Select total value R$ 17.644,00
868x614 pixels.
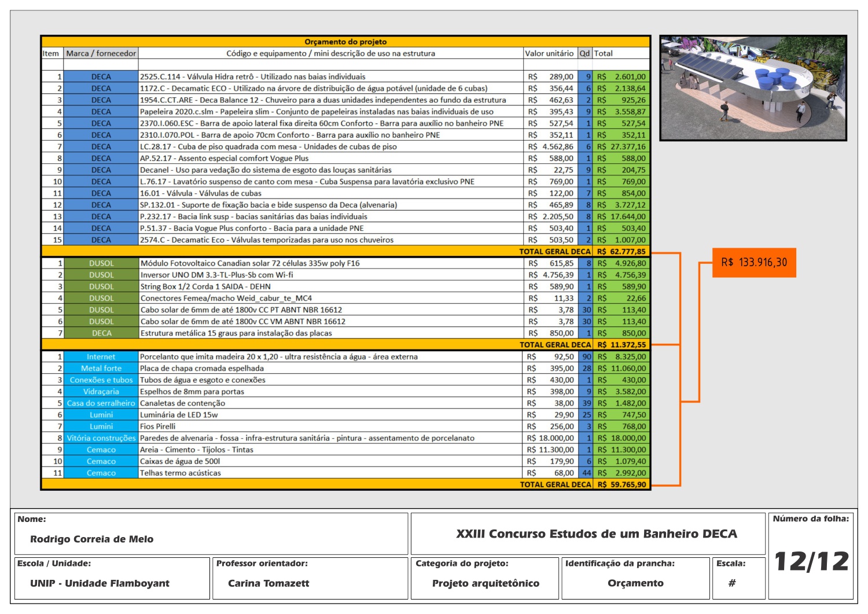pyautogui.click(x=621, y=216)
